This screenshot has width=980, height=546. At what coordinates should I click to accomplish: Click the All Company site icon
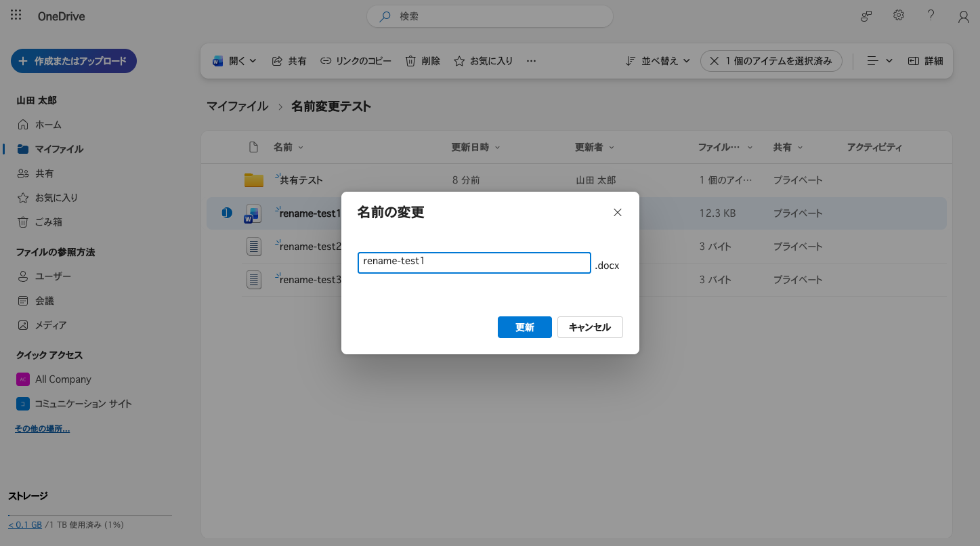[23, 379]
